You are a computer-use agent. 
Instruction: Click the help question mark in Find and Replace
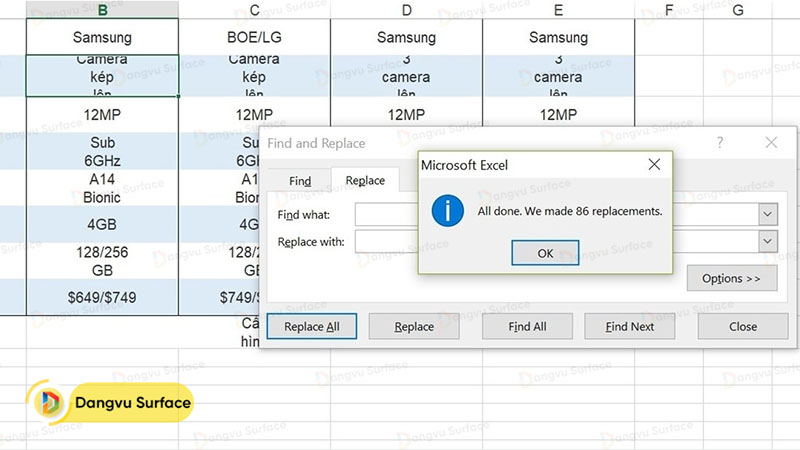pos(719,143)
